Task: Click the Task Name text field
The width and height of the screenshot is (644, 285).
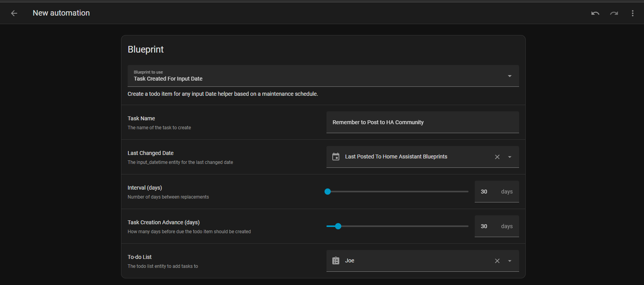Action: click(422, 122)
